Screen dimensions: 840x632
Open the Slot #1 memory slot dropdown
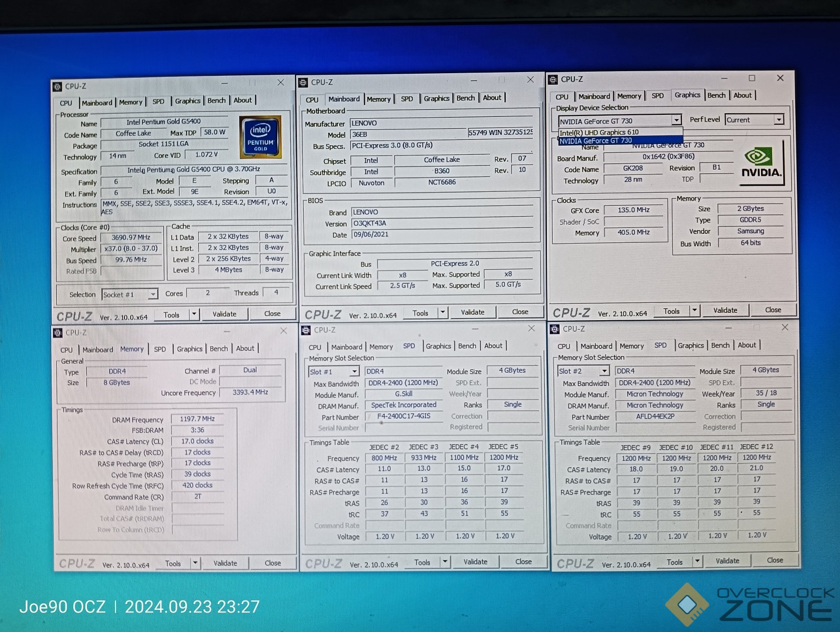pyautogui.click(x=355, y=372)
